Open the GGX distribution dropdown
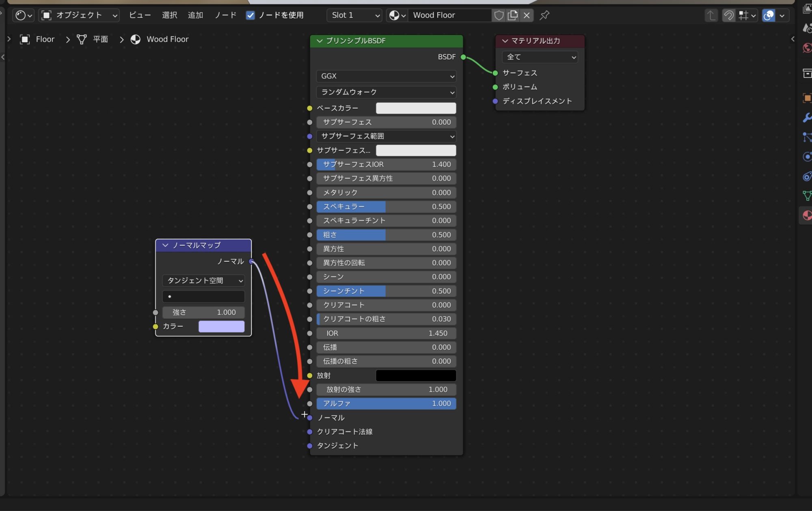This screenshot has width=812, height=511. tap(386, 76)
